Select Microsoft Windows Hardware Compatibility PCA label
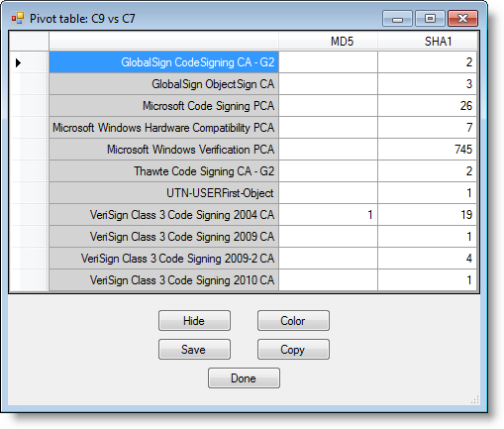The image size is (504, 429). pos(164,128)
